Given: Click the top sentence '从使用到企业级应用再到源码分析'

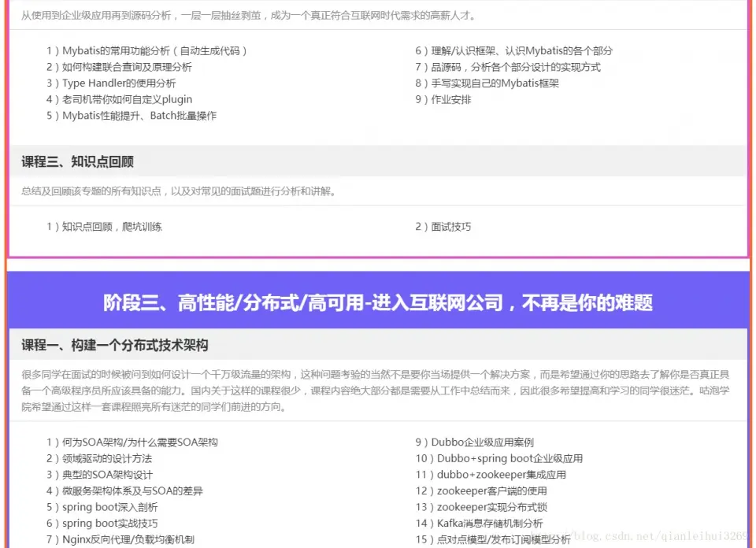Looking at the screenshot, I should 96,16.
